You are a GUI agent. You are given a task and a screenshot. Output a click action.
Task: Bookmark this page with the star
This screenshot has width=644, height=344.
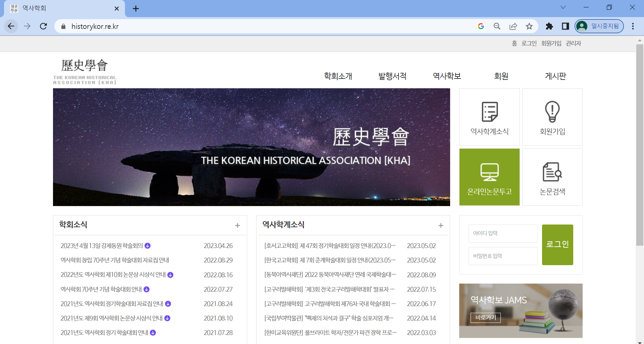click(x=529, y=26)
